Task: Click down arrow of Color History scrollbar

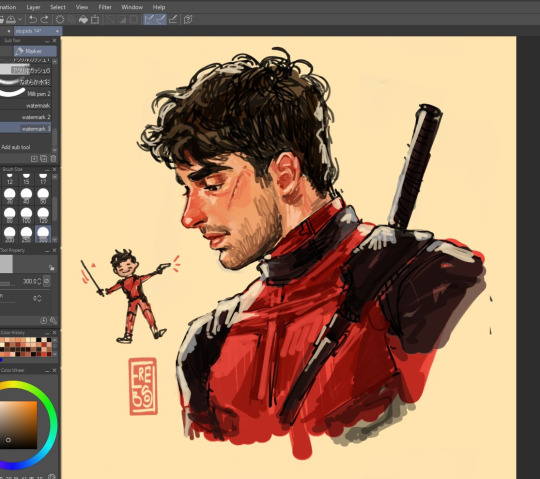Action: pos(54,354)
